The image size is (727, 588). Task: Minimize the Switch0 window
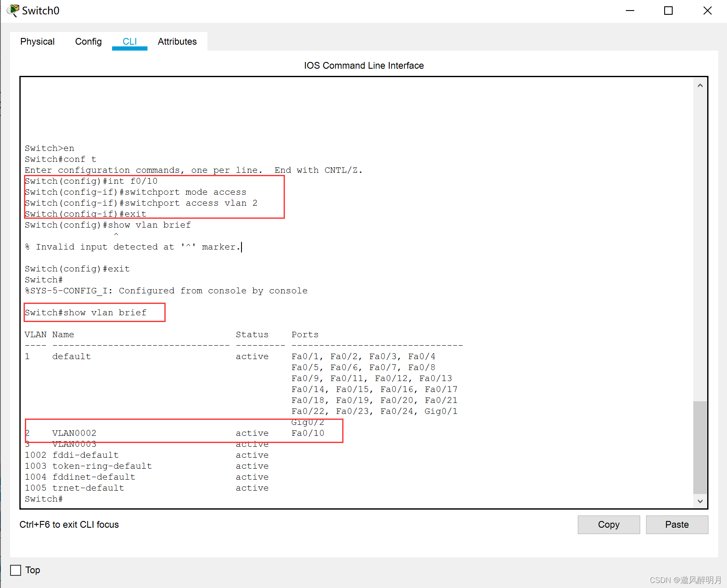(630, 11)
